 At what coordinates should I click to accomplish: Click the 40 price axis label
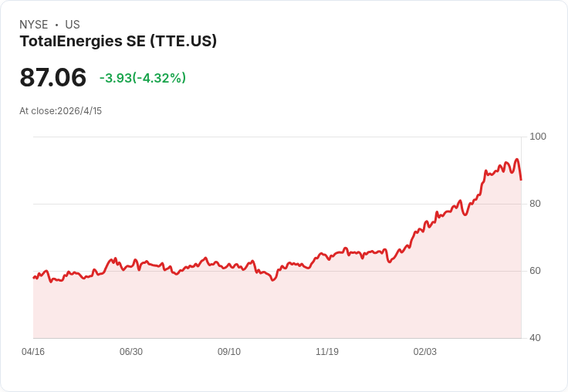click(535, 338)
